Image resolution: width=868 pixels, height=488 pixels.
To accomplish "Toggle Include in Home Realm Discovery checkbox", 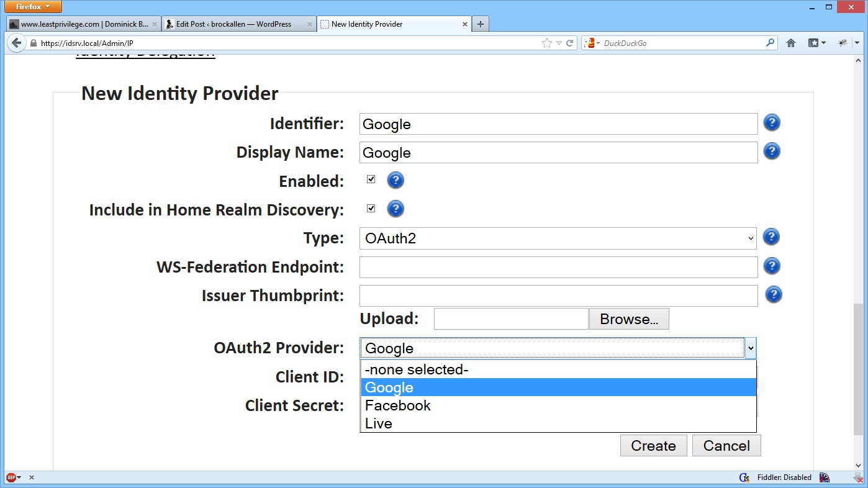I will (371, 209).
